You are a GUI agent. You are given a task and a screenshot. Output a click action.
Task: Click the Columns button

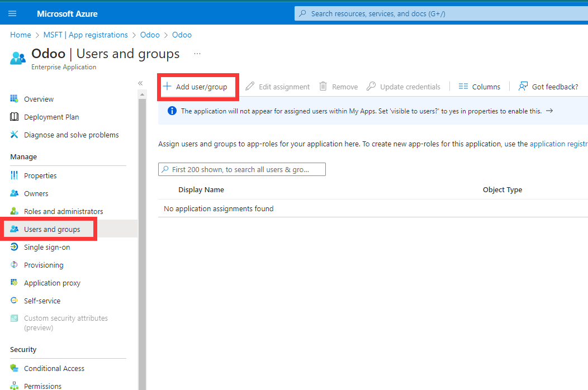coord(479,87)
